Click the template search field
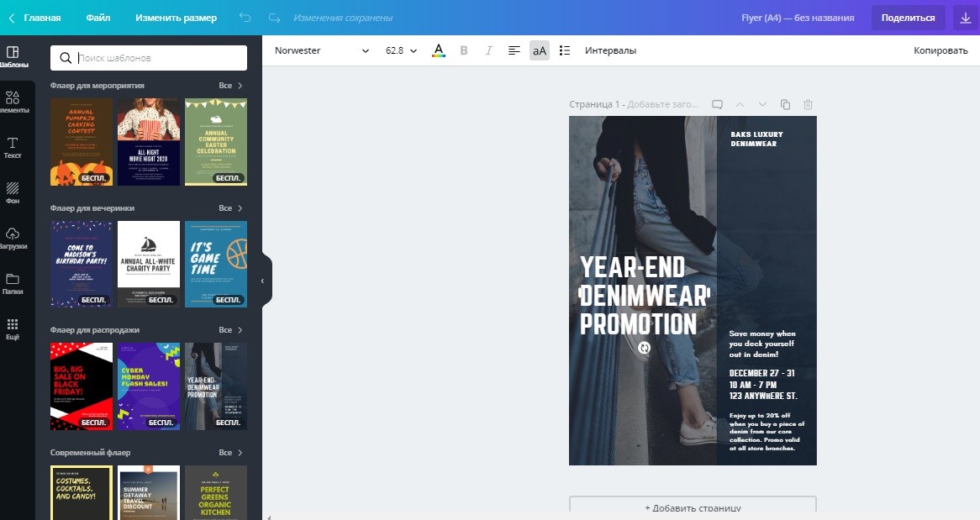 coord(149,58)
